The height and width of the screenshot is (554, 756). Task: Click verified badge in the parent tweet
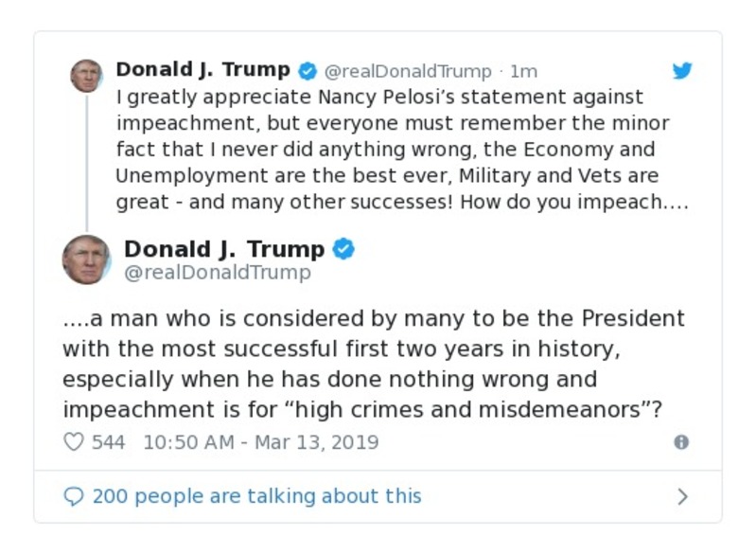(x=308, y=71)
